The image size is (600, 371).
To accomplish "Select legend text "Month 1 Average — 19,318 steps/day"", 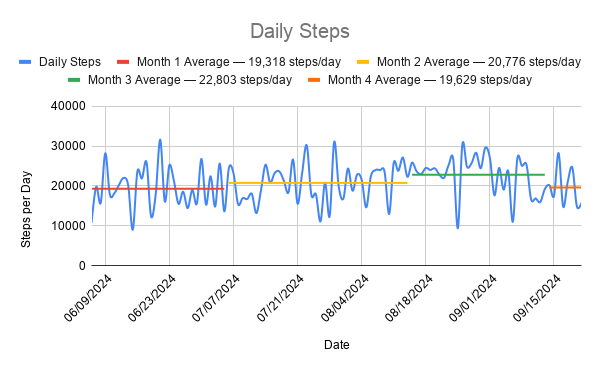I will pos(239,62).
